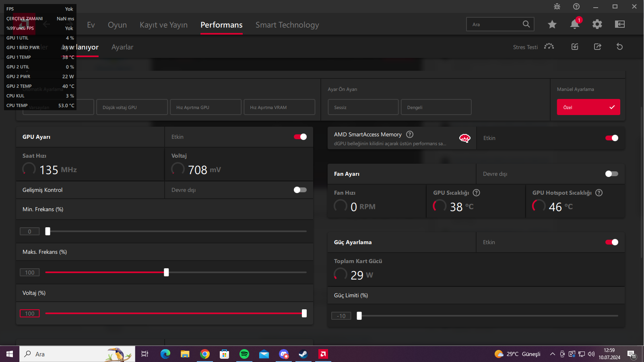Turn off AMD SmartAccess Memory toggle
This screenshot has width=644, height=362.
coord(612,138)
